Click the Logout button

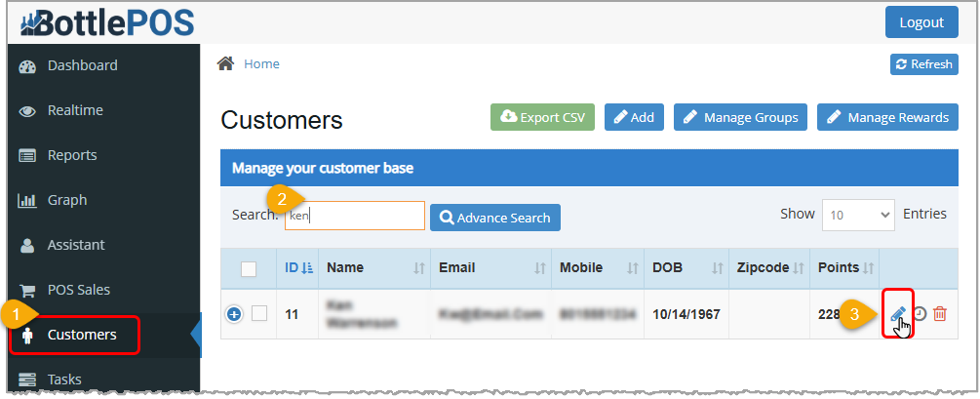coord(921,21)
